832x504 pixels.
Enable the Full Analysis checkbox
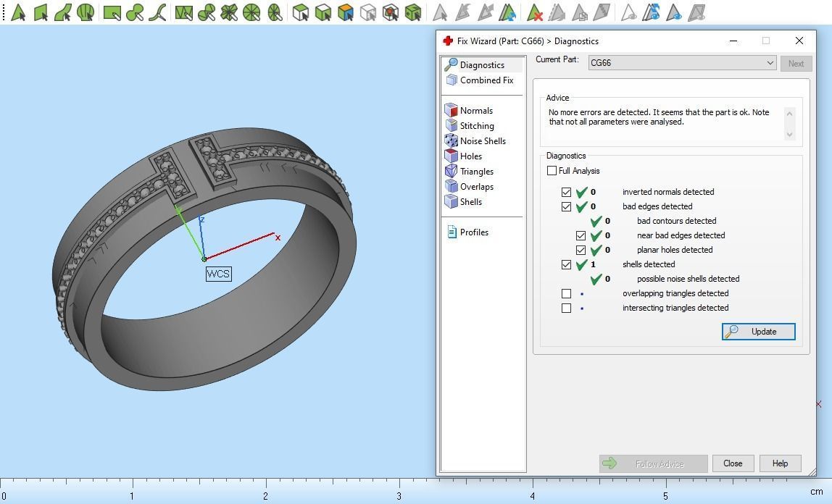coord(552,171)
